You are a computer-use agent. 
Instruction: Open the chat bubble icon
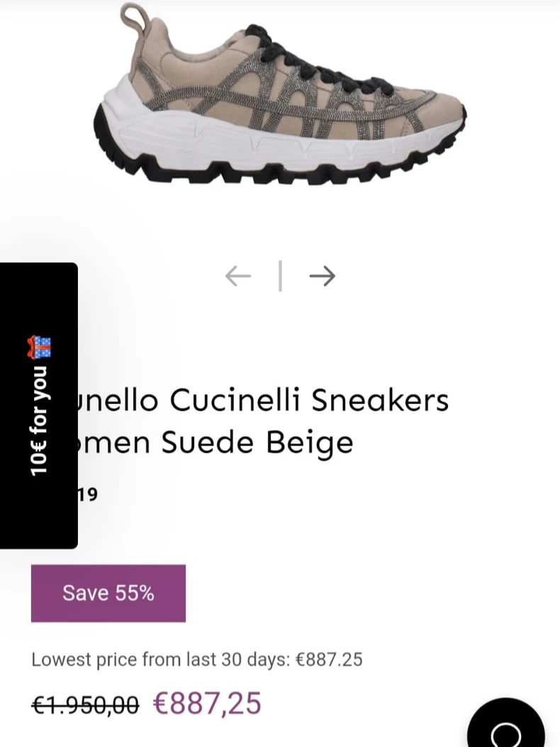[505, 729]
